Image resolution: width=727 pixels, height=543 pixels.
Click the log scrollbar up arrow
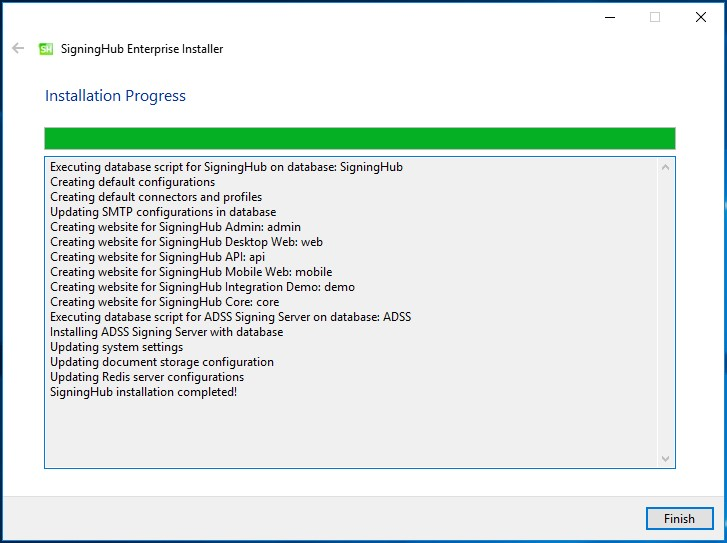665,167
